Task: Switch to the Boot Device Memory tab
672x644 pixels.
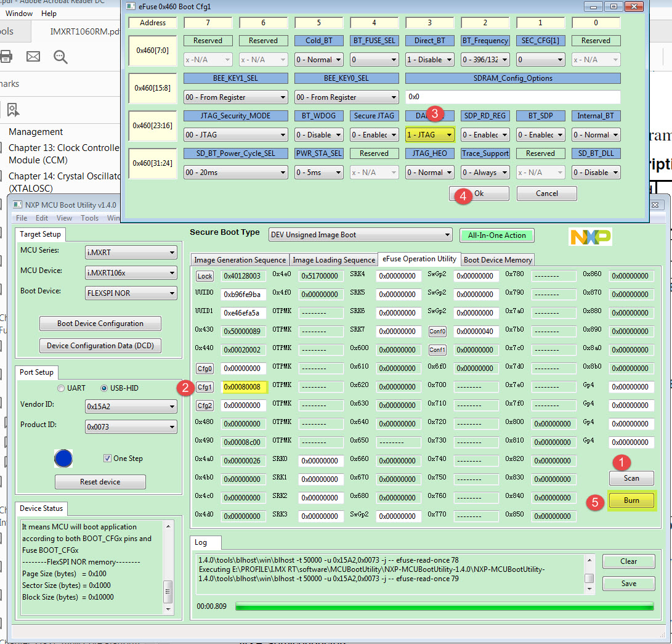Action: click(x=497, y=259)
